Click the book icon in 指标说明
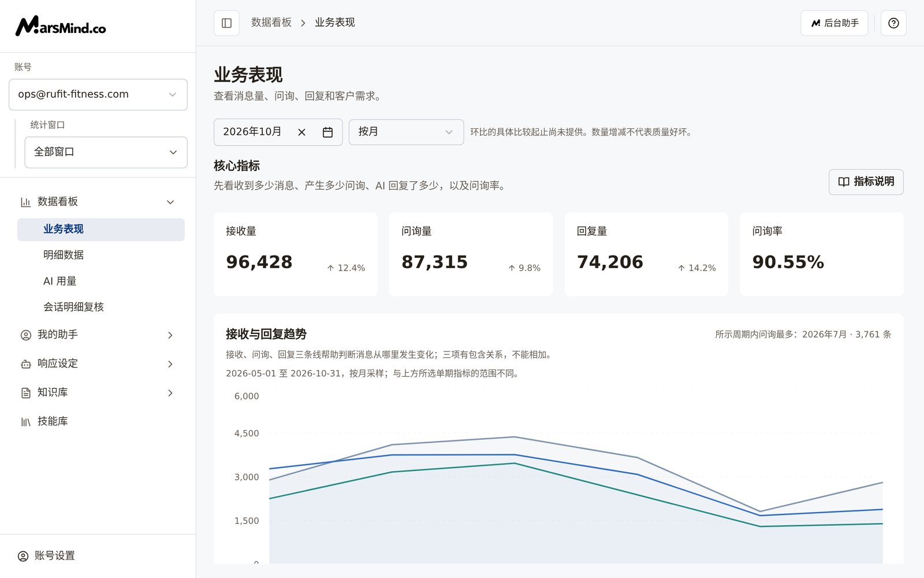Screen dimensions: 924x578 tap(843, 182)
